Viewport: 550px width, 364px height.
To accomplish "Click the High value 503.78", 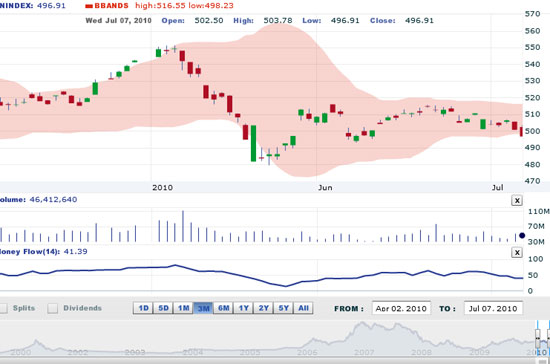I will [278, 21].
